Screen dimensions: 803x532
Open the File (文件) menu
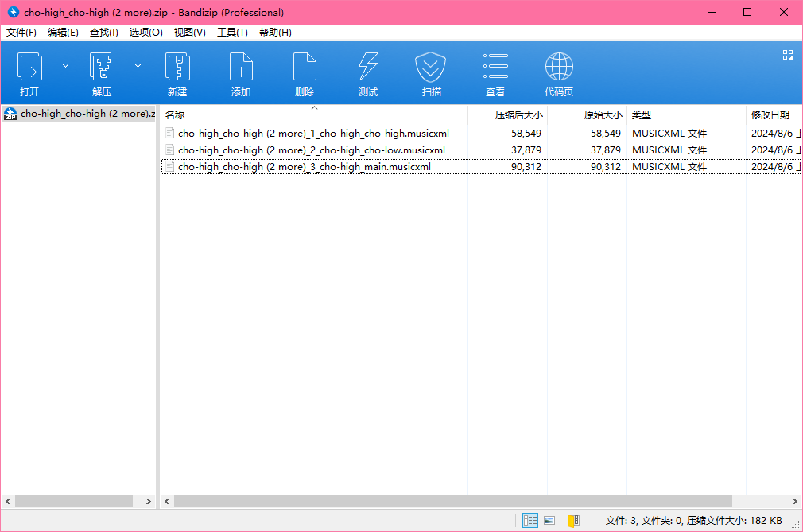click(21, 33)
